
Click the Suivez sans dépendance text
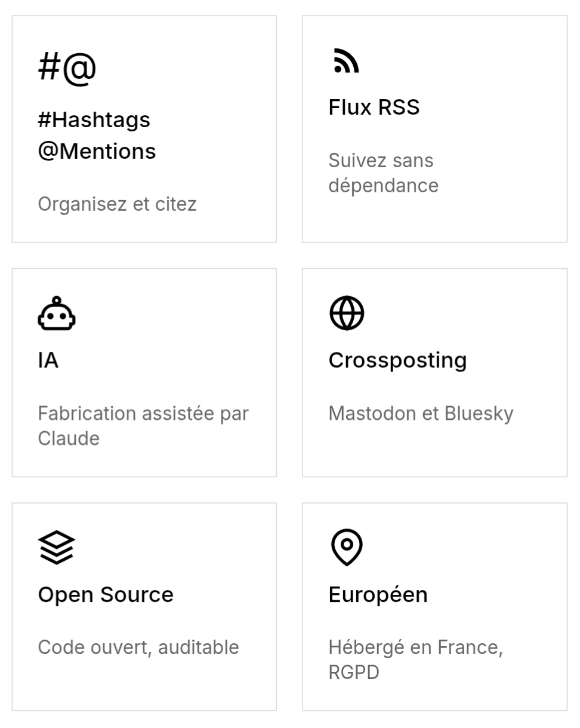(383, 173)
